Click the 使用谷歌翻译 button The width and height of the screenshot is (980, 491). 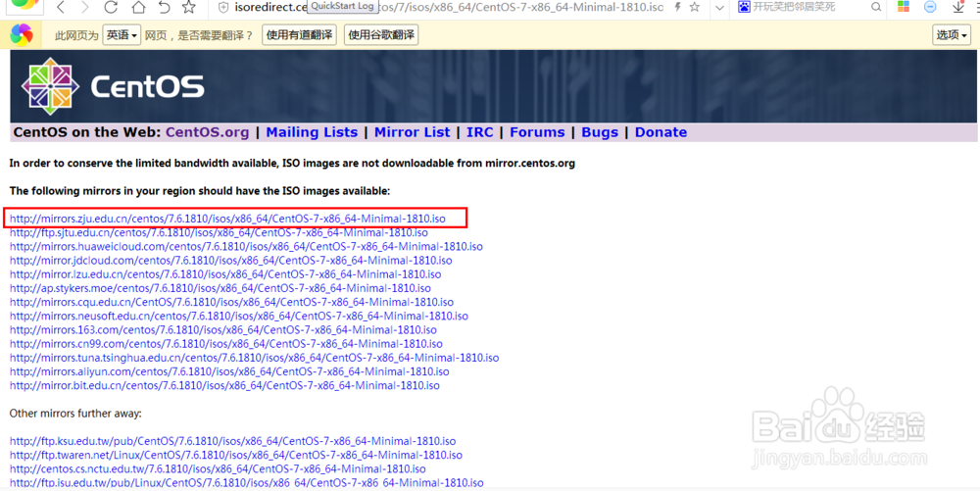381,35
